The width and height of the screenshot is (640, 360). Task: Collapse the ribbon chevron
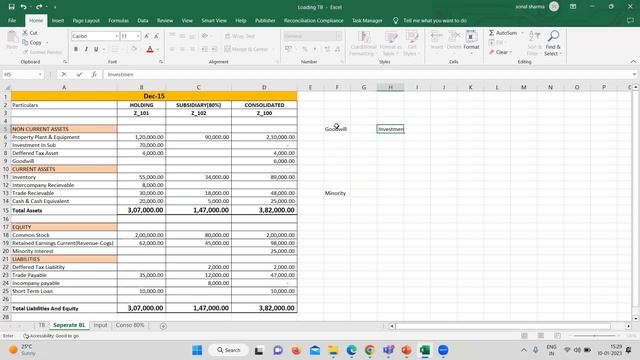pyautogui.click(x=633, y=62)
